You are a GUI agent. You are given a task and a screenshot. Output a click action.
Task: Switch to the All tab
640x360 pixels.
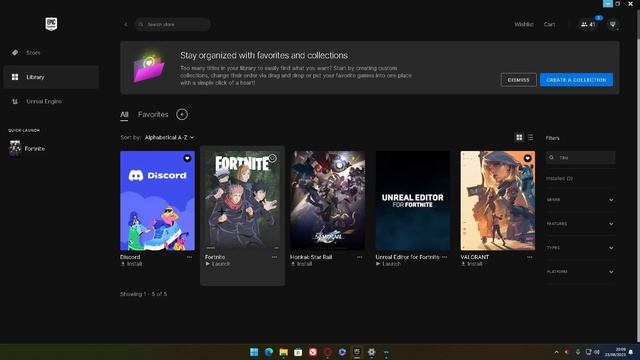pos(124,115)
